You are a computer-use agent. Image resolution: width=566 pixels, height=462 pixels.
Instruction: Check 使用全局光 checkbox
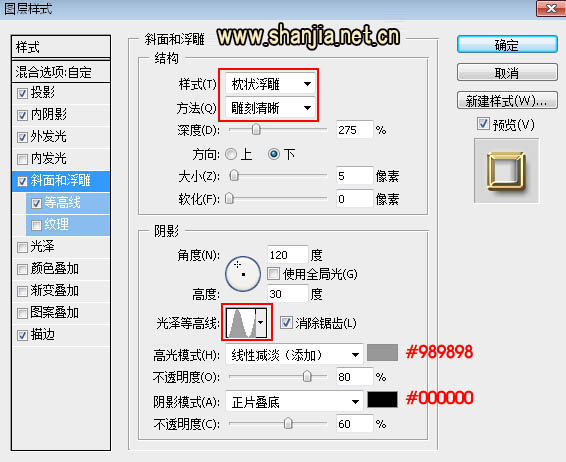273,274
